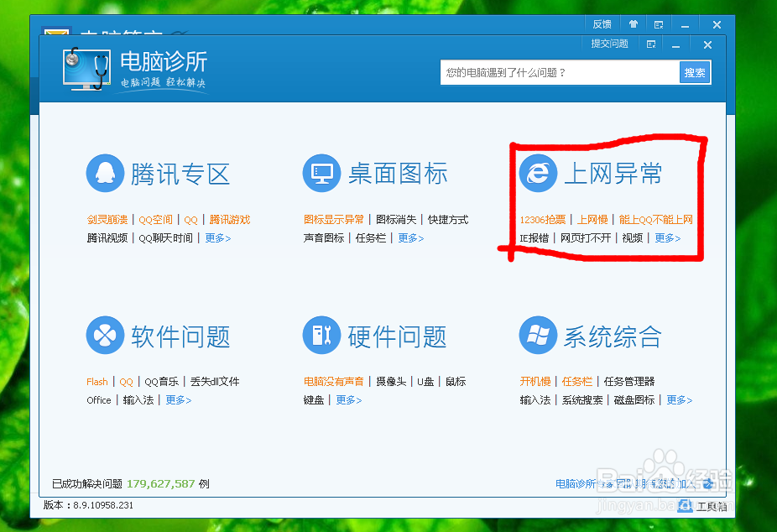777x532 pixels.
Task: Open the 视频 link under 上网异常
Action: [633, 238]
